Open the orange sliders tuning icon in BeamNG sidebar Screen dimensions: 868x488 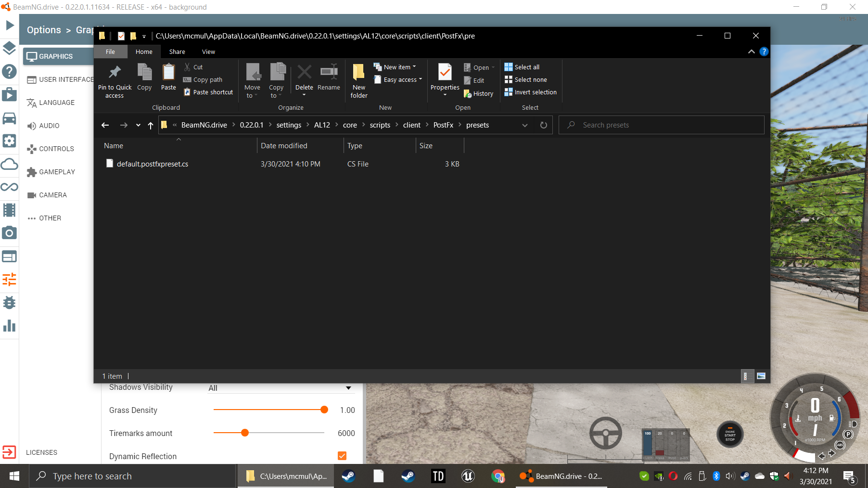point(10,280)
